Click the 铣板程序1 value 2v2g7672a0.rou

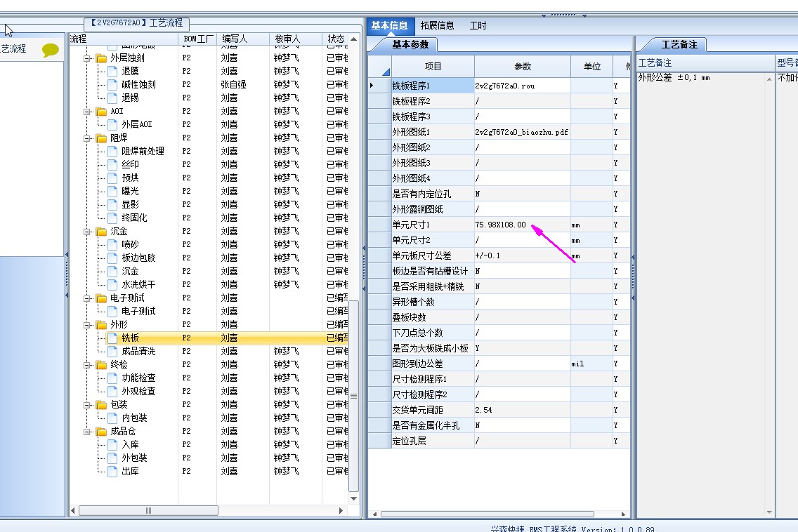pos(505,86)
